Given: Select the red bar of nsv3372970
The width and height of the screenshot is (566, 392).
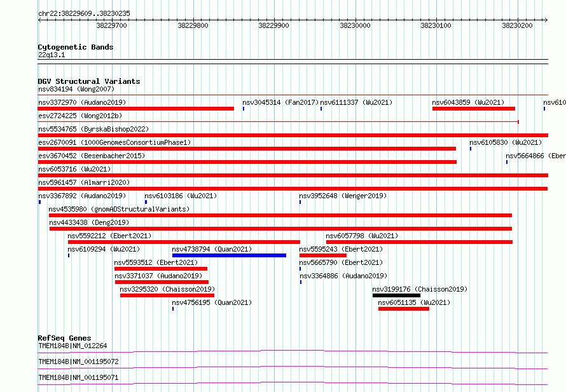Looking at the screenshot, I should coord(135,109).
